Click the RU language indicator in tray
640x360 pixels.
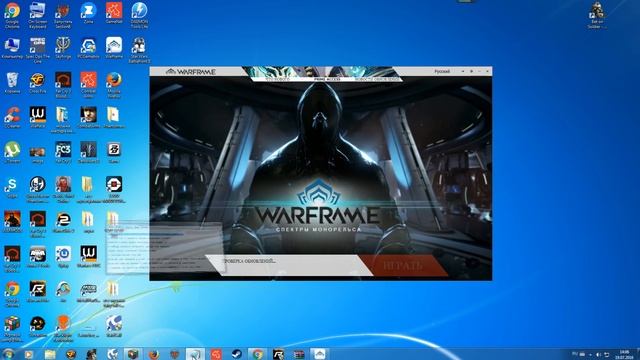pyautogui.click(x=575, y=354)
